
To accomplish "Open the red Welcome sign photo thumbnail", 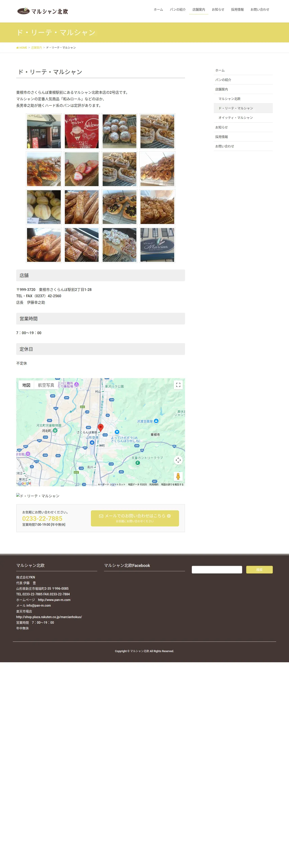I will pos(82,131).
